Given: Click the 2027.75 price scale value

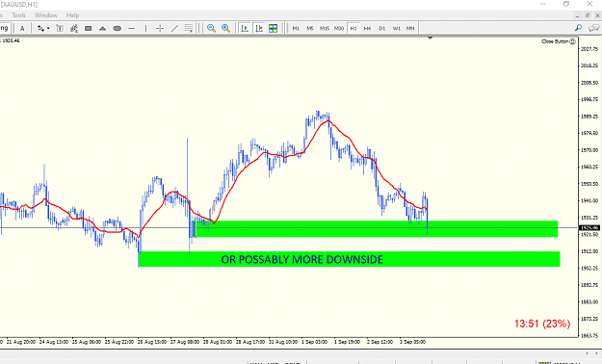Looking at the screenshot, I should 589,49.
